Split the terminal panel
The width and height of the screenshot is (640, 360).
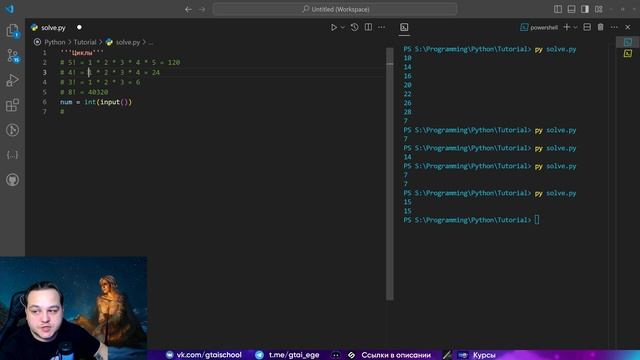587,27
